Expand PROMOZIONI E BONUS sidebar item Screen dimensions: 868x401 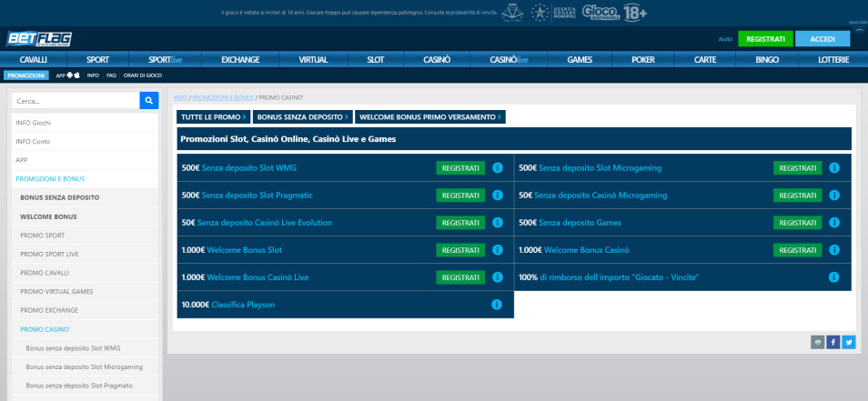point(85,178)
